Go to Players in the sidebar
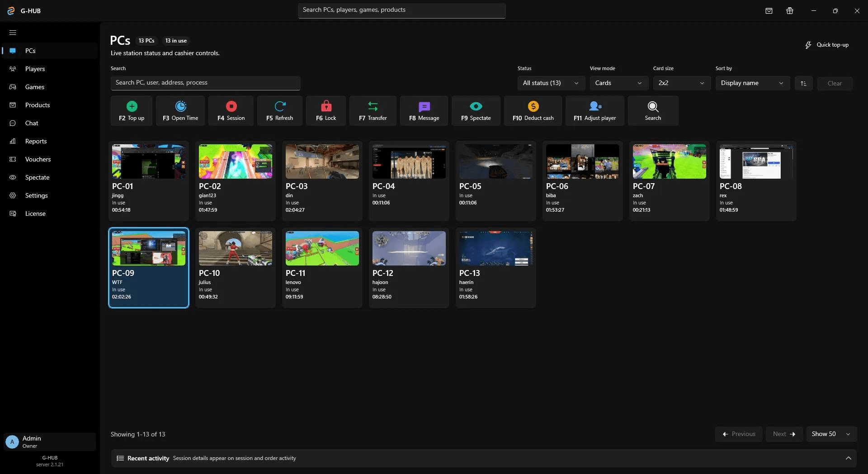 tap(50, 69)
